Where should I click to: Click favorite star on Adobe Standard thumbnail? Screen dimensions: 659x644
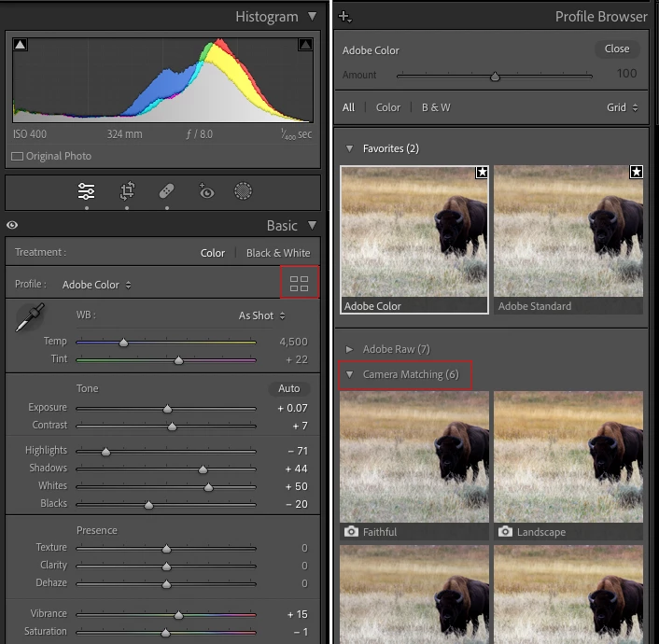coord(637,172)
